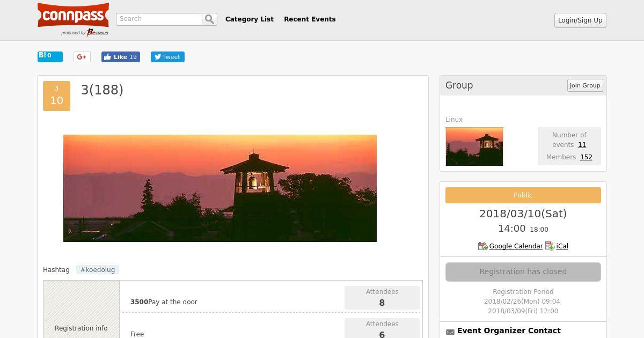Viewport: 644px width, 338px height.
Task: Click the Twitter Tweet button
Action: point(167,57)
